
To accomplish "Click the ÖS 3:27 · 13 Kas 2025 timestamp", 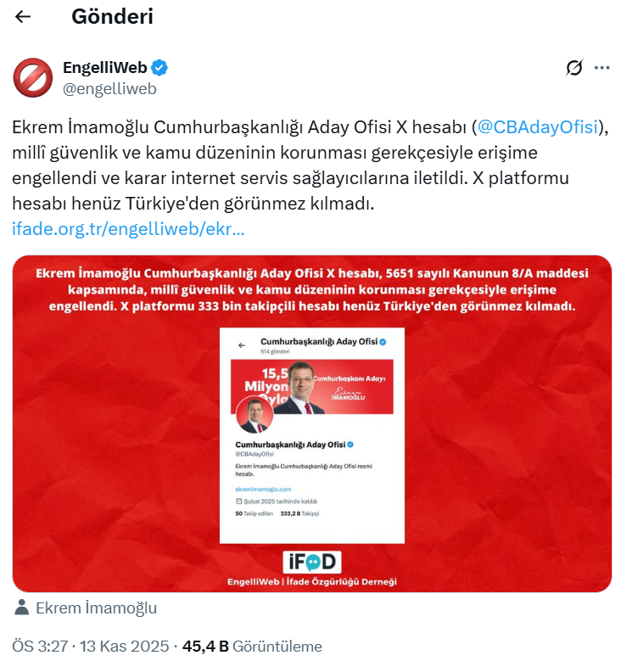I will [x=91, y=646].
